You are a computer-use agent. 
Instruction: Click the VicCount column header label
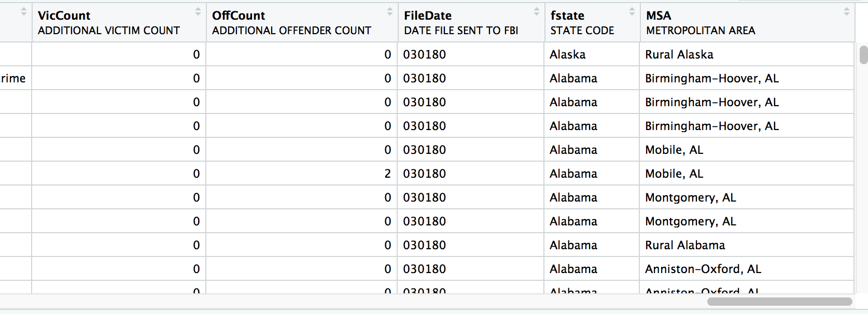64,16
